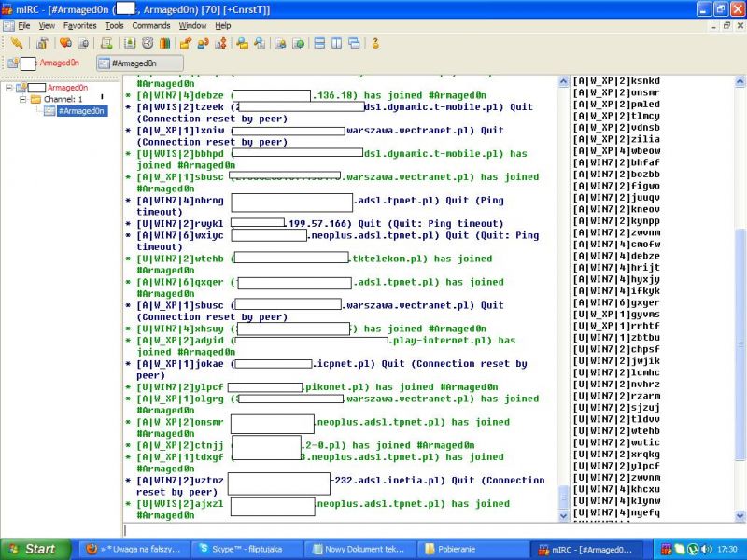747x560 pixels.
Task: Select nick [A|WIN7|4]cmofw in nick list
Action: (616, 245)
